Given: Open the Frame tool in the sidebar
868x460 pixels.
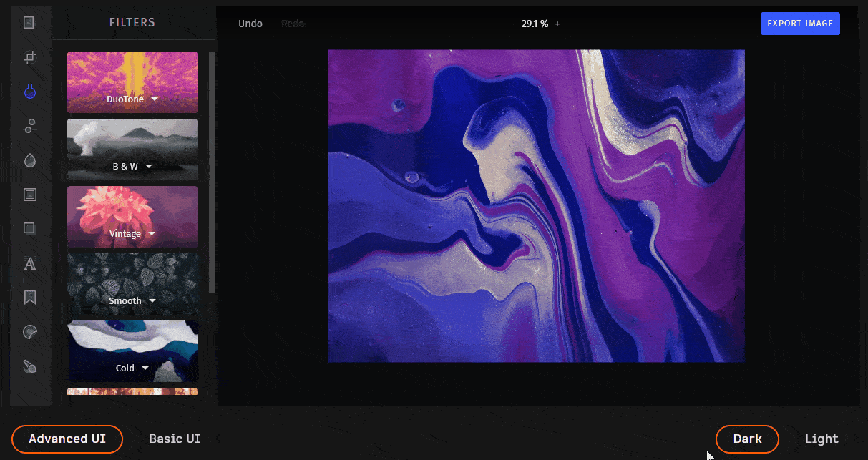Looking at the screenshot, I should coord(30,194).
